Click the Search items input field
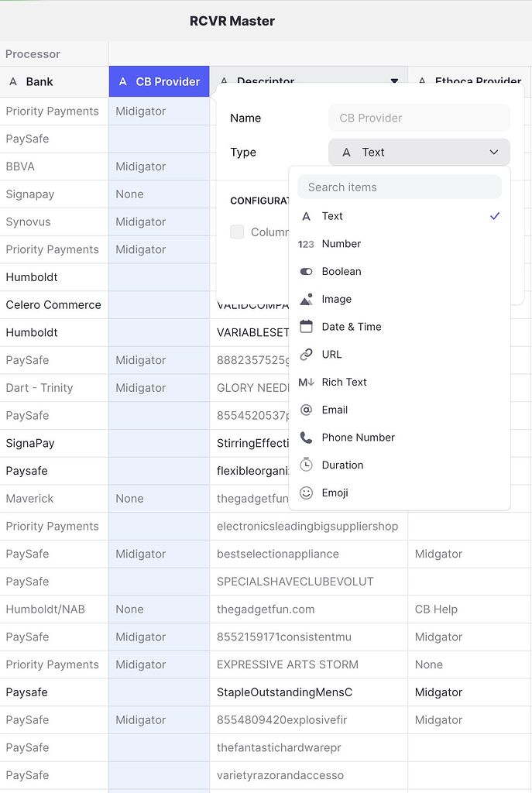Image resolution: width=532 pixels, height=793 pixels. click(399, 187)
